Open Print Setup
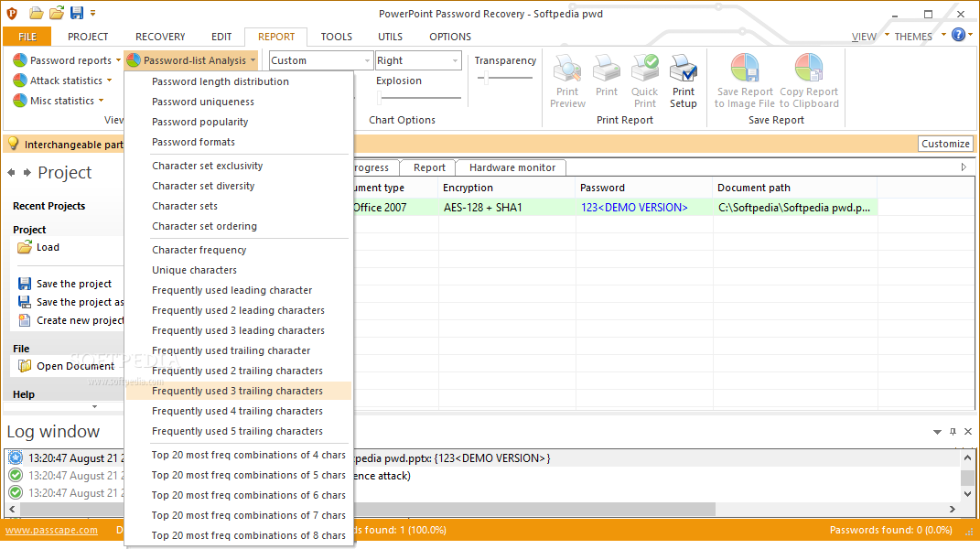 (x=684, y=81)
